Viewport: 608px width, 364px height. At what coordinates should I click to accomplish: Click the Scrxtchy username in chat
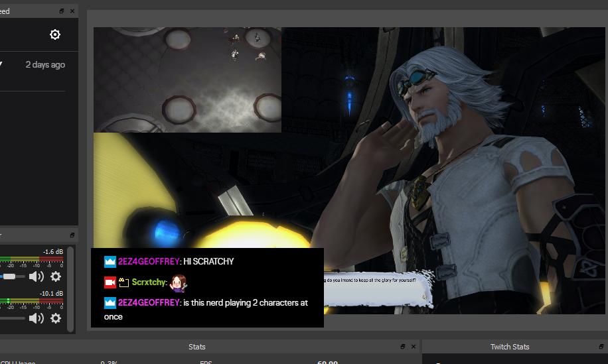[149, 282]
